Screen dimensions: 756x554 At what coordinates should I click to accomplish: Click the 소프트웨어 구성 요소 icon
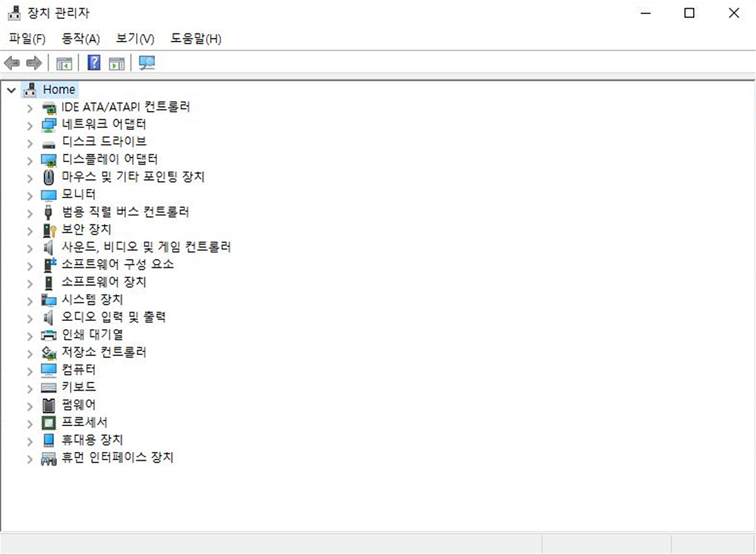pyautogui.click(x=49, y=265)
